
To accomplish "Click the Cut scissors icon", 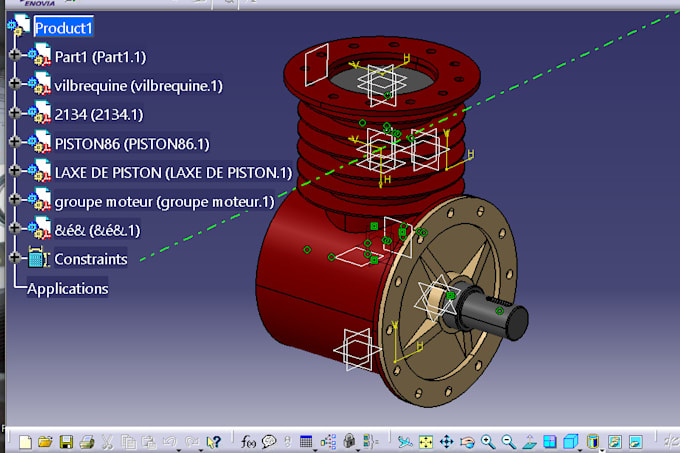I will [x=107, y=442].
